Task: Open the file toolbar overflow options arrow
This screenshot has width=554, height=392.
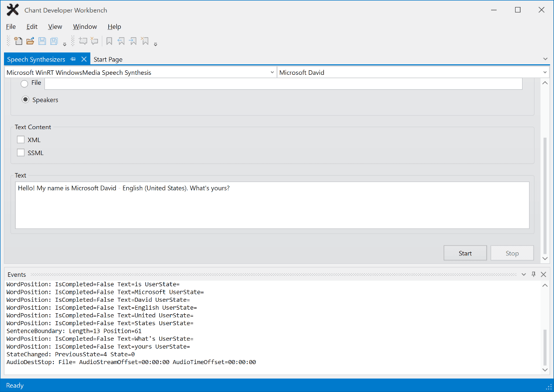Action: point(65,44)
